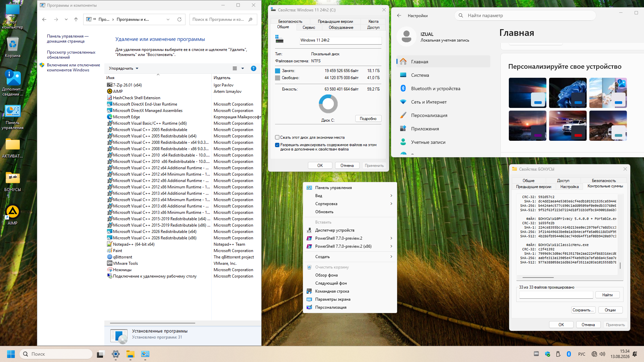Open help in Programs and Components window
The image size is (644, 362).
tap(254, 68)
